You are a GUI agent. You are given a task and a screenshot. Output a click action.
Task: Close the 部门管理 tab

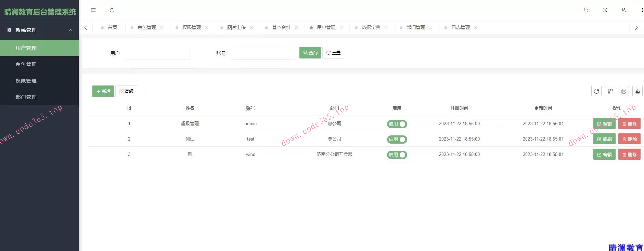point(431,28)
